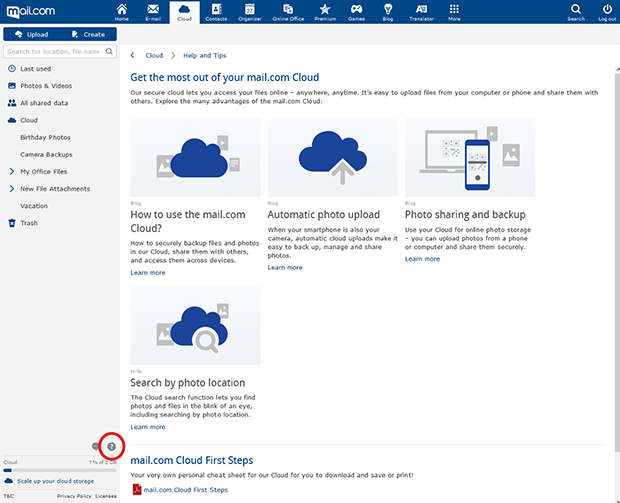Open the Trash folder
620x503 pixels.
(29, 223)
